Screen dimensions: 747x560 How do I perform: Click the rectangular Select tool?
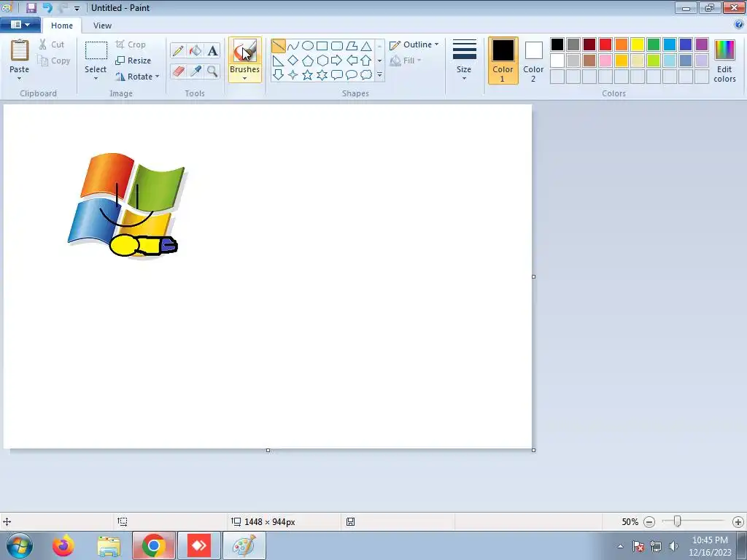point(96,51)
